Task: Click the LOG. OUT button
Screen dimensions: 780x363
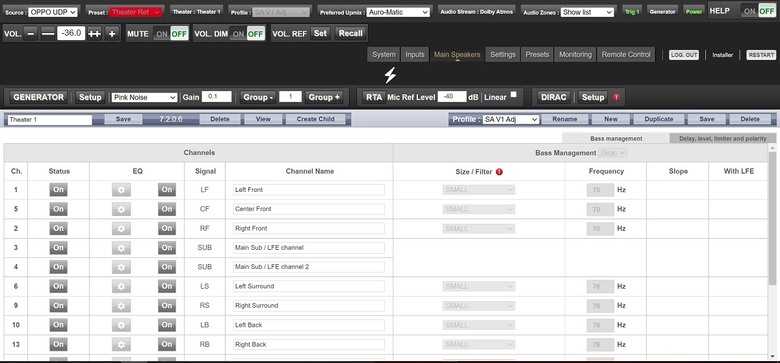Action: pyautogui.click(x=683, y=55)
